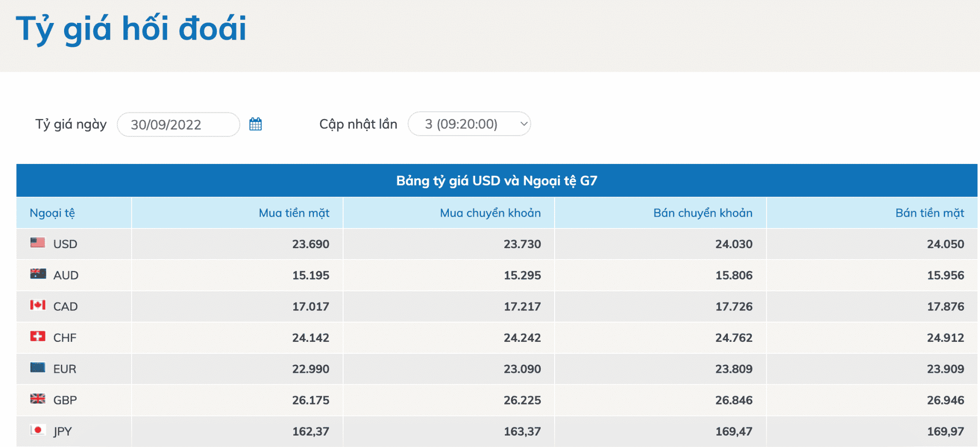Screen dimensions: 980x447
Task: Click the Tỷ giá hối đoái page title
Action: [x=131, y=29]
